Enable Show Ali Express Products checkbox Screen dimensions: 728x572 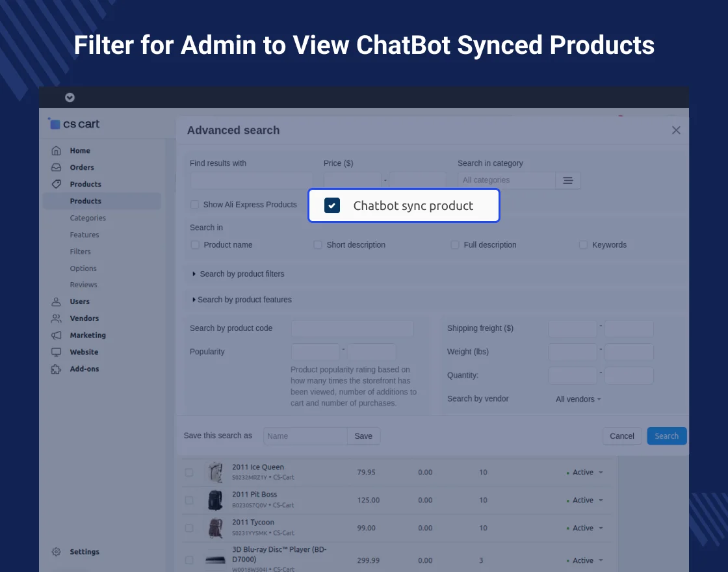click(194, 205)
